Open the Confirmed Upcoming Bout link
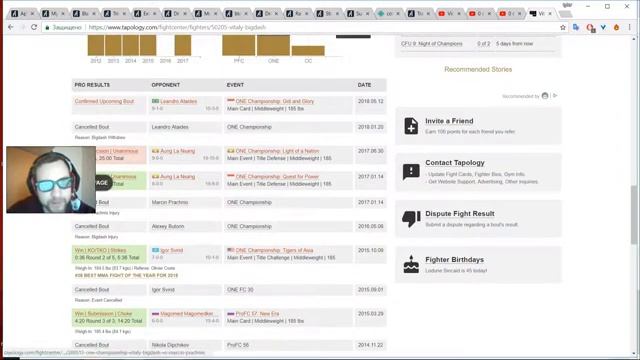The width and height of the screenshot is (640, 360). pyautogui.click(x=104, y=101)
